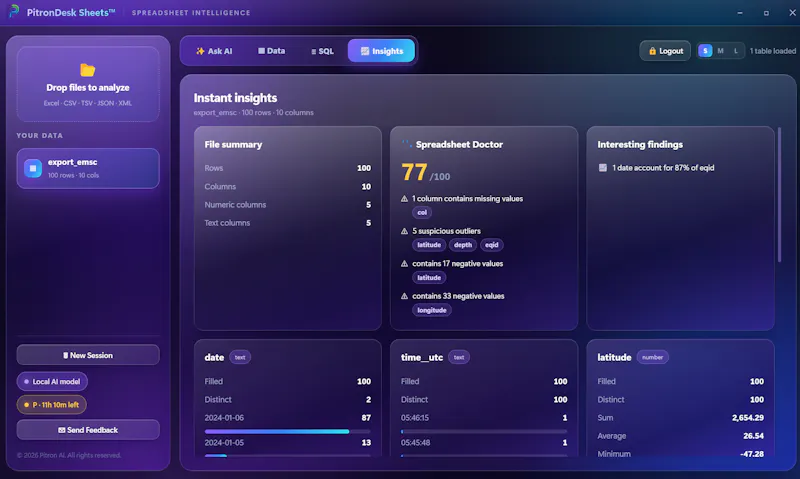Click the 'YOUR DATA' section label

[39, 136]
